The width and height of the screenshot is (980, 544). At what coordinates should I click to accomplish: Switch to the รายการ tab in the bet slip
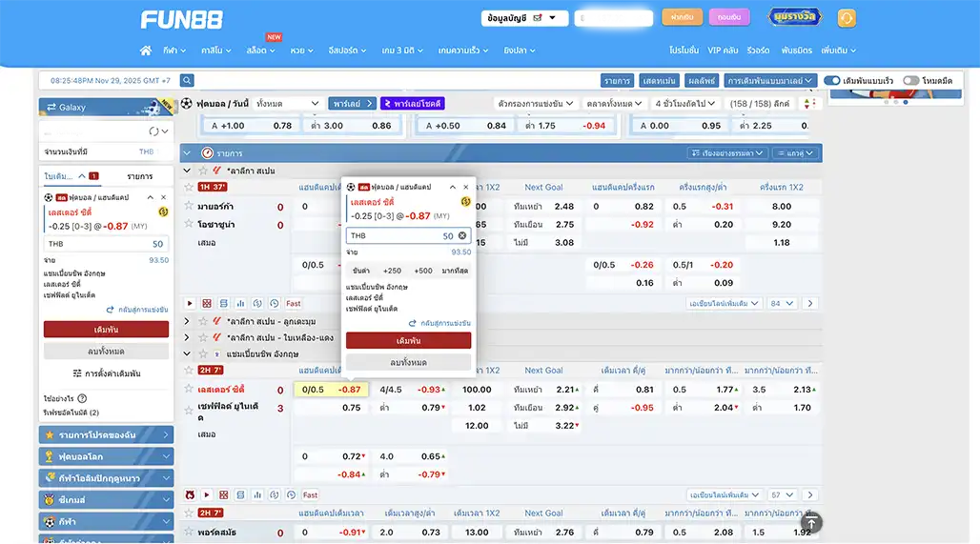(x=139, y=177)
